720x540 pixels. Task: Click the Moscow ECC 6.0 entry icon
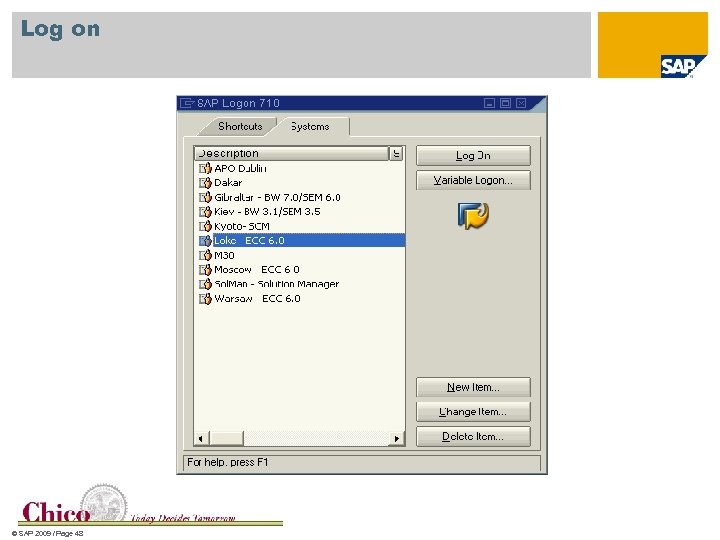[205, 270]
